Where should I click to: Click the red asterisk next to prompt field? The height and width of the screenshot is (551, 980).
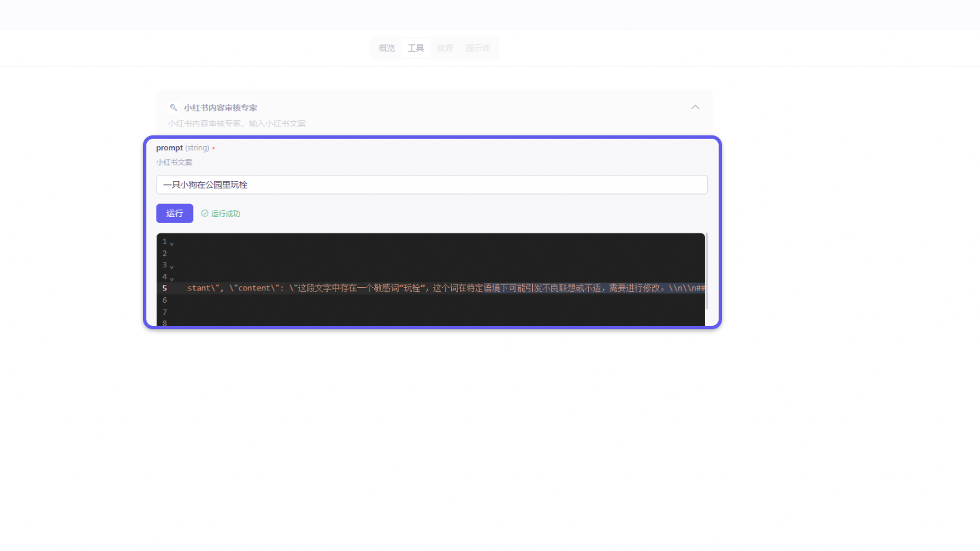[x=212, y=148]
